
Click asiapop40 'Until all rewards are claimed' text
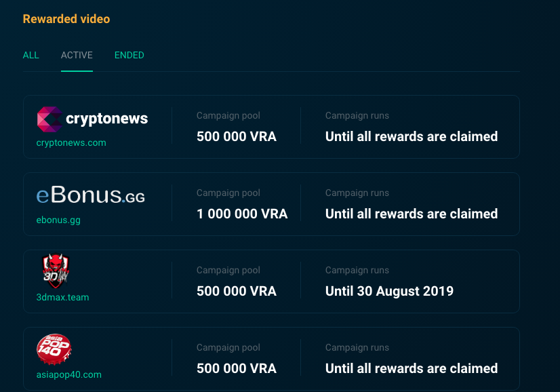pos(412,368)
